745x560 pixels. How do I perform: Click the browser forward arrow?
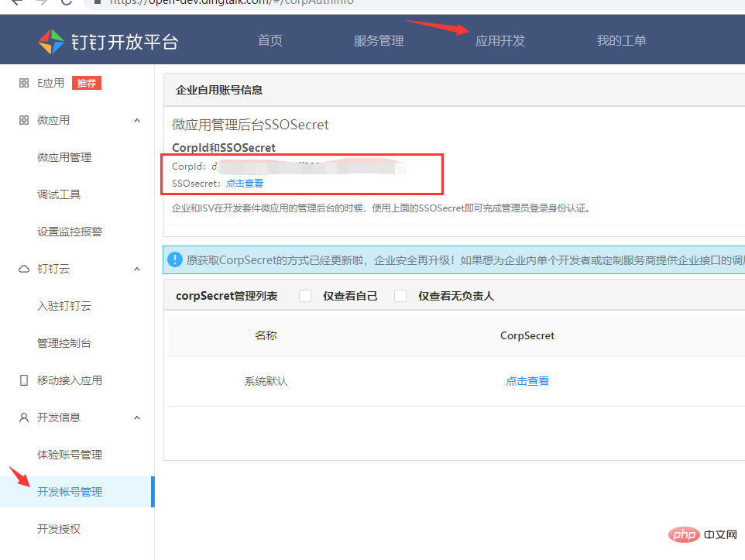click(42, 2)
